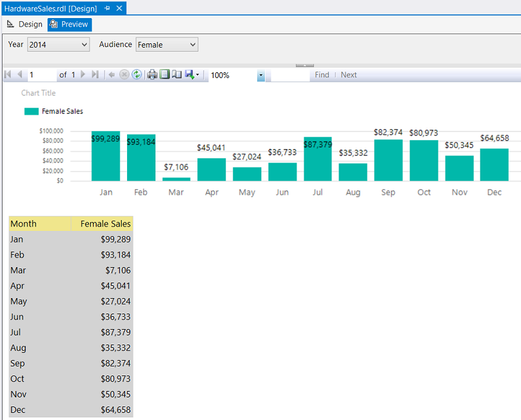Expand the 100% zoom dropdown
Viewport: 521px width, 420px height.
(x=260, y=75)
